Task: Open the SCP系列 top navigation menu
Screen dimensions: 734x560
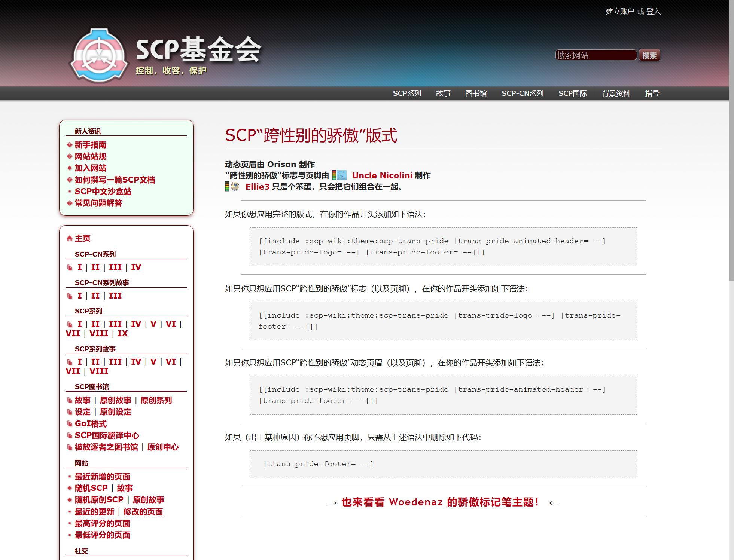Action: coord(407,93)
